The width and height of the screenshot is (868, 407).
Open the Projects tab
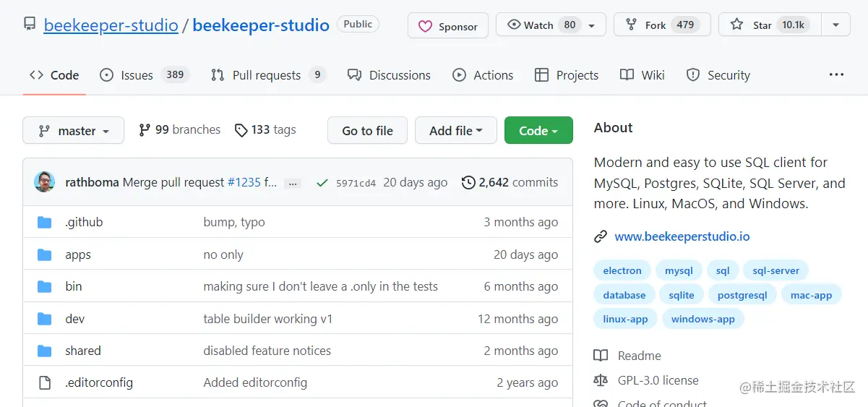coord(567,75)
